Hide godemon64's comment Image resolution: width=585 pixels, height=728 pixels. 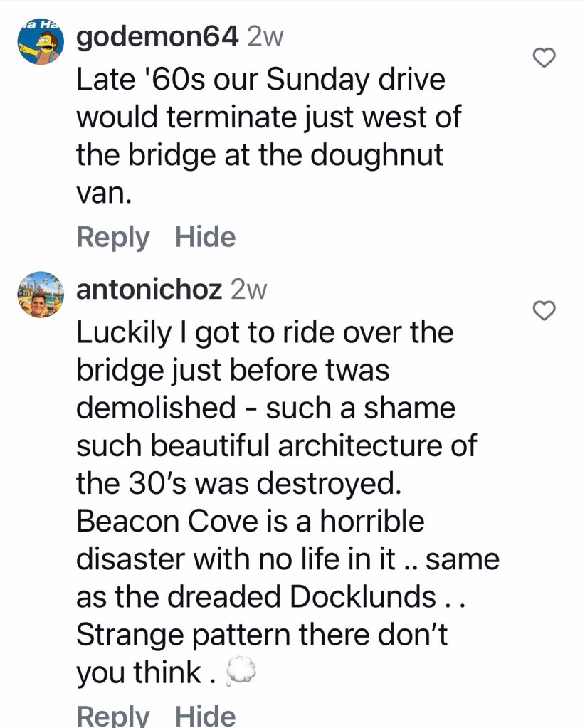205,237
